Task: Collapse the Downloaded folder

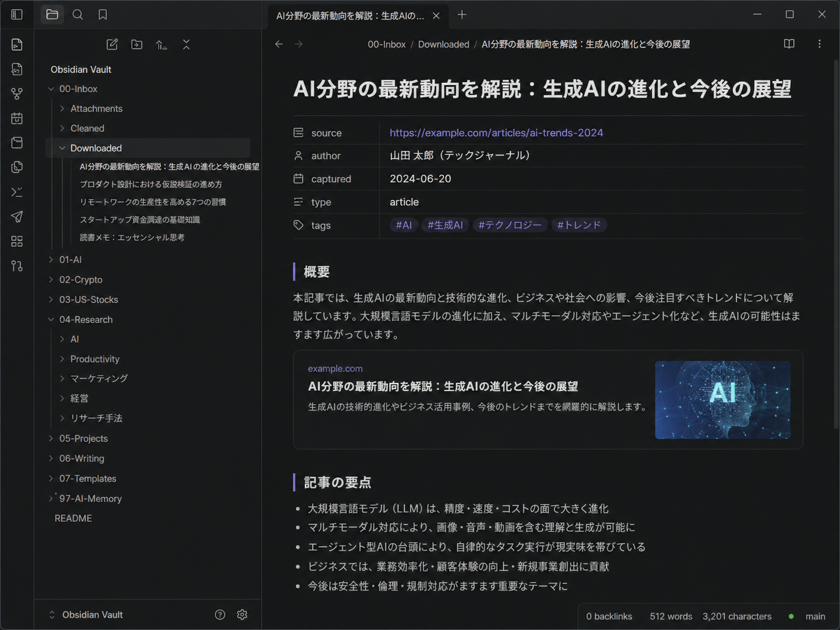Action: (x=62, y=148)
